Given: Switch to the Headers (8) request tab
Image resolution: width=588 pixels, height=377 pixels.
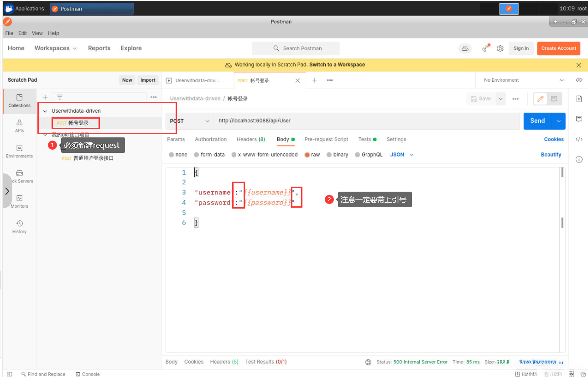Looking at the screenshot, I should (x=251, y=139).
